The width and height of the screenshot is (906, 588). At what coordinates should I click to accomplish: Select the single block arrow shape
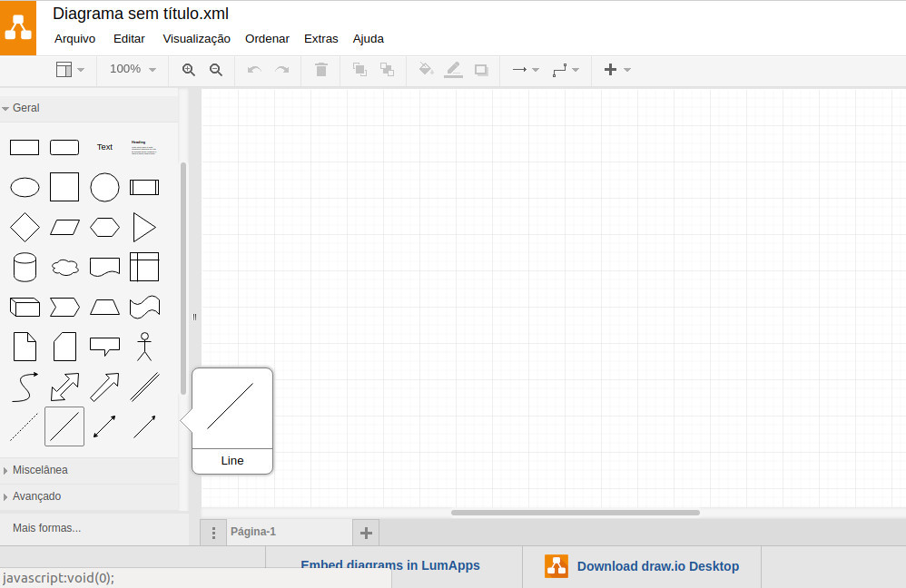pyautogui.click(x=104, y=387)
